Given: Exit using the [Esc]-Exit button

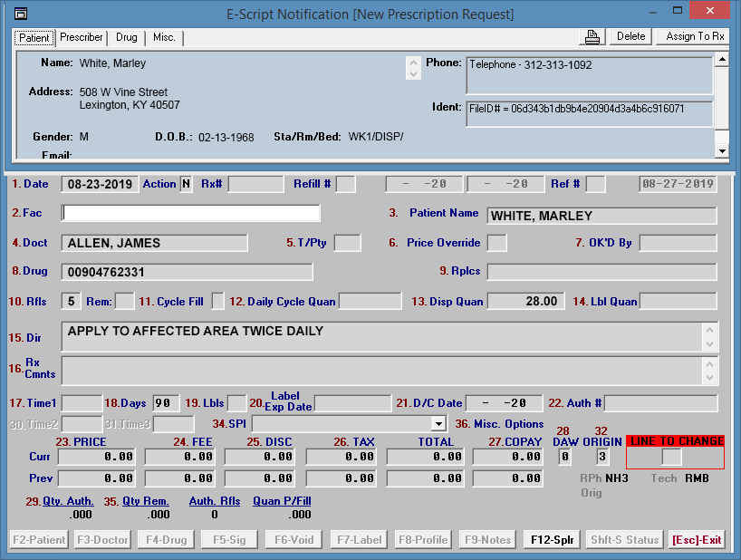Looking at the screenshot, I should point(697,540).
